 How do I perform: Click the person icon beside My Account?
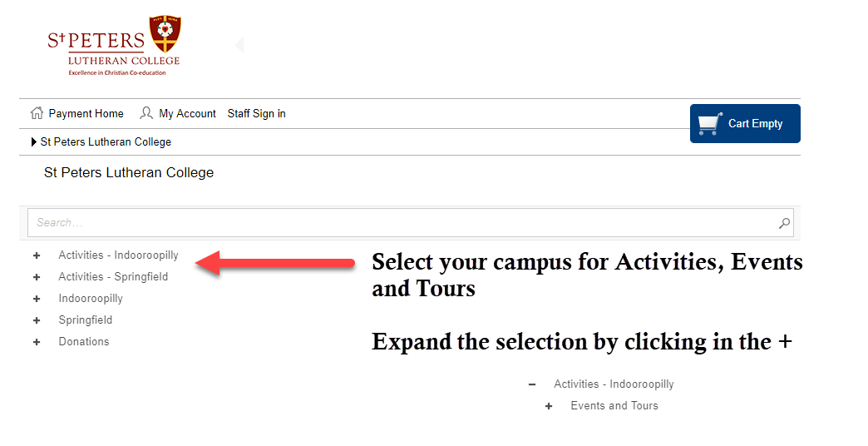click(x=146, y=113)
